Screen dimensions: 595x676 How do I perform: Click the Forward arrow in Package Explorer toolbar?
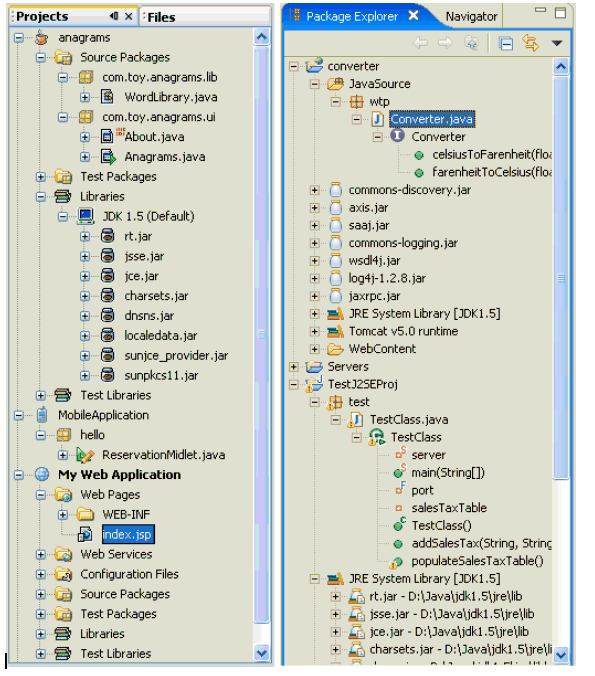[x=445, y=43]
